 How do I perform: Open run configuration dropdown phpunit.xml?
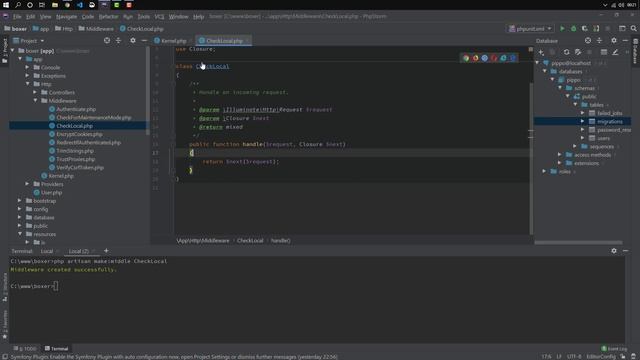pyautogui.click(x=530, y=29)
